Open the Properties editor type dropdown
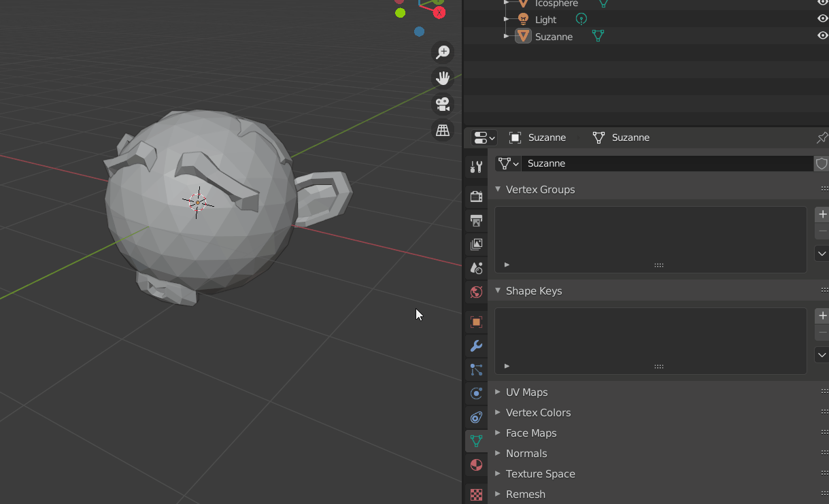 click(x=484, y=138)
